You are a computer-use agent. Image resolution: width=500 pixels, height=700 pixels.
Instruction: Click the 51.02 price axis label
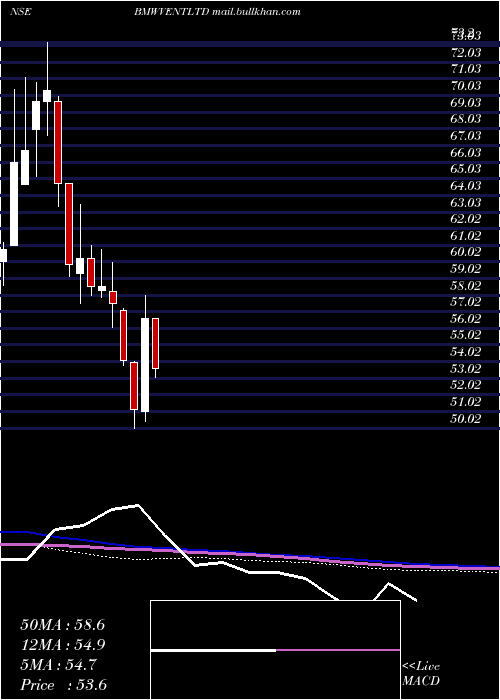click(x=466, y=402)
